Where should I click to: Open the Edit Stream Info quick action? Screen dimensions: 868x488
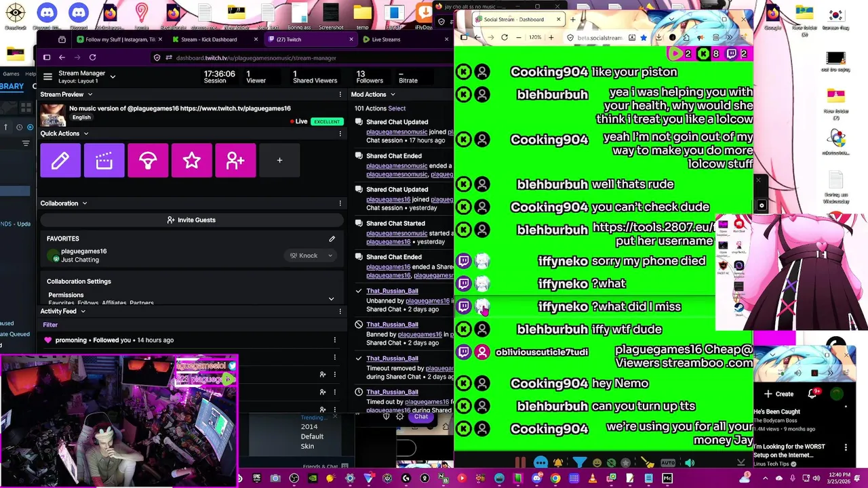point(60,161)
